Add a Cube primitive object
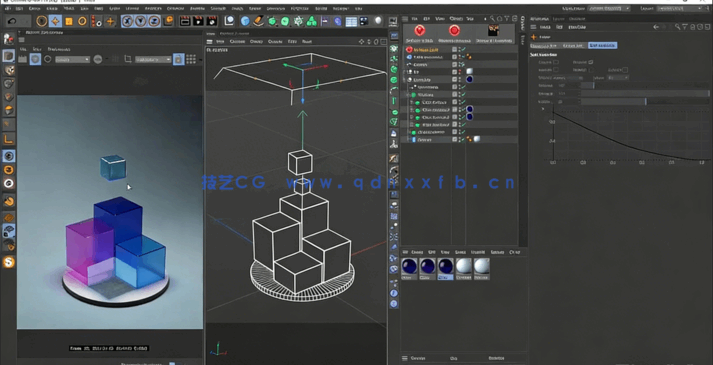Viewport: 713px width, 365px height. [245, 21]
